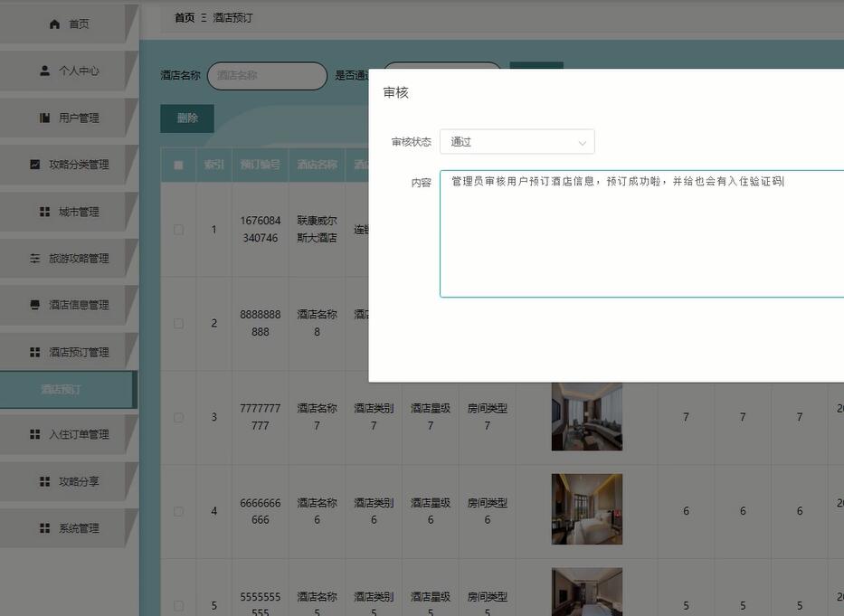844x616 pixels.
Task: Enable the checkbox on row 4
Action: tap(177, 509)
